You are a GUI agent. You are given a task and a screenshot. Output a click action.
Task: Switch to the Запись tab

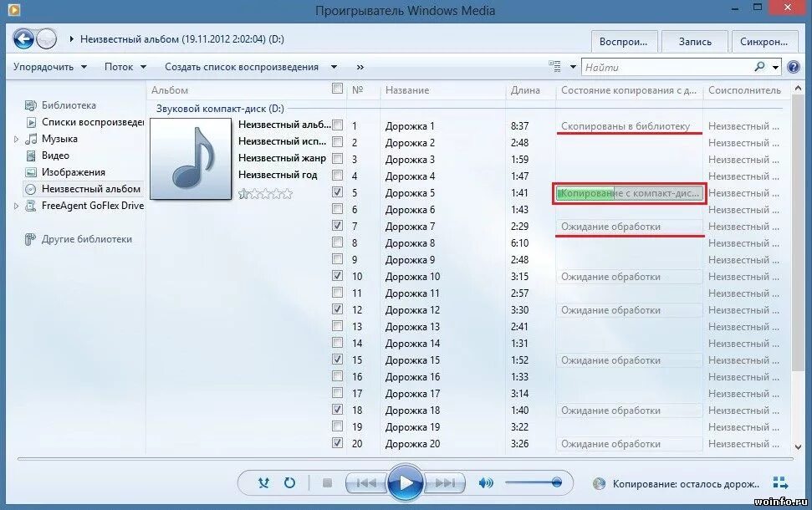[x=695, y=42]
